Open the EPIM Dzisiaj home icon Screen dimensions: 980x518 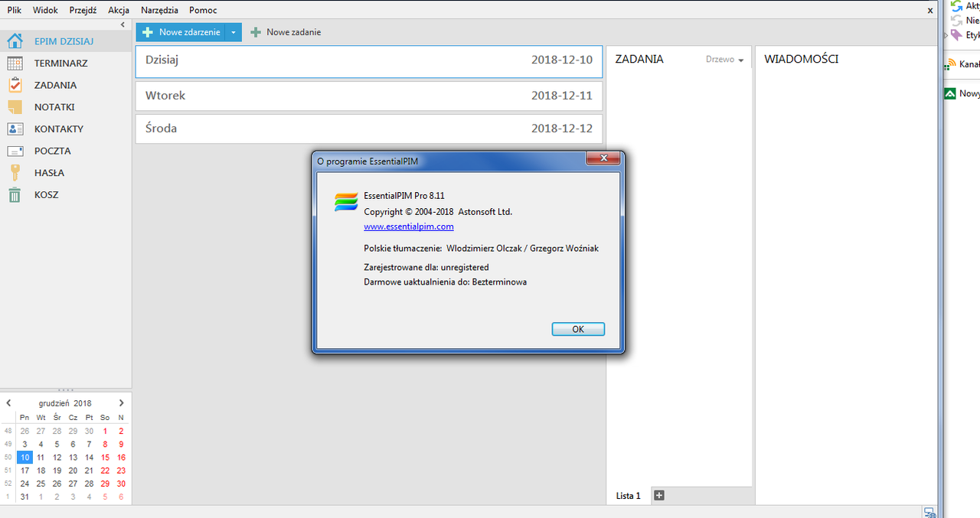point(15,41)
